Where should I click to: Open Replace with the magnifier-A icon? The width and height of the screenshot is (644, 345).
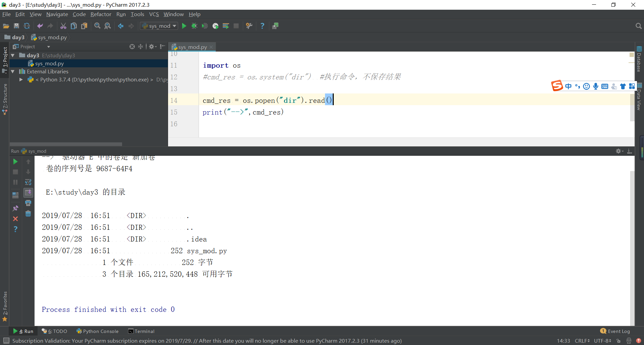tap(108, 26)
